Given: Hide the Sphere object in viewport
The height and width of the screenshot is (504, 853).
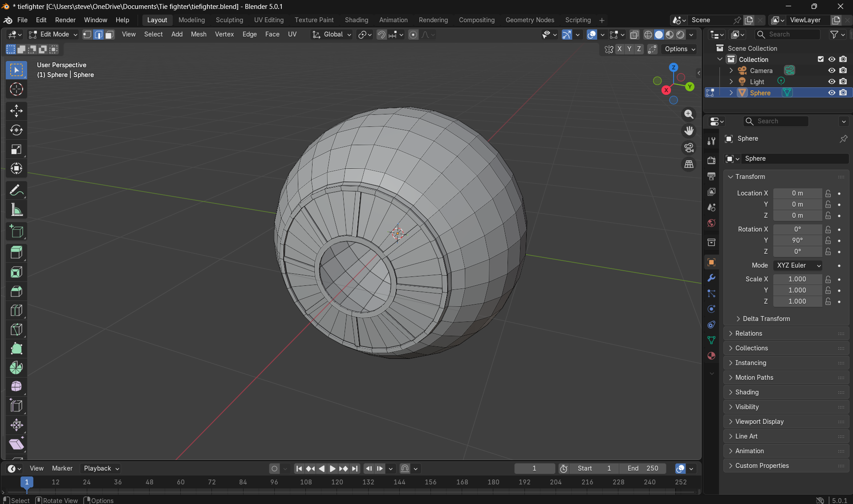Looking at the screenshot, I should click(832, 93).
